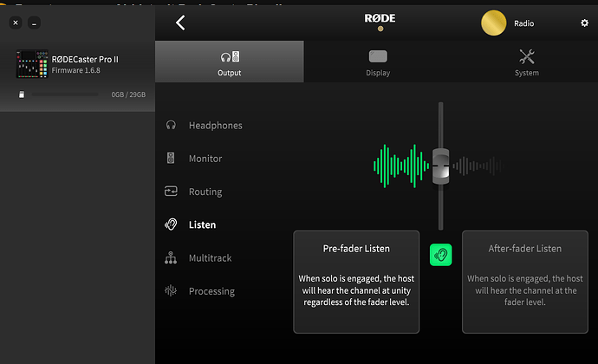The height and width of the screenshot is (364, 598).
Task: Open settings with the gear icon
Action: 584,23
